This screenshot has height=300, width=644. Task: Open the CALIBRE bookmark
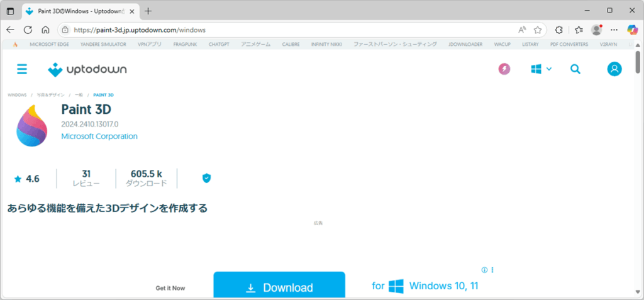[x=291, y=45]
